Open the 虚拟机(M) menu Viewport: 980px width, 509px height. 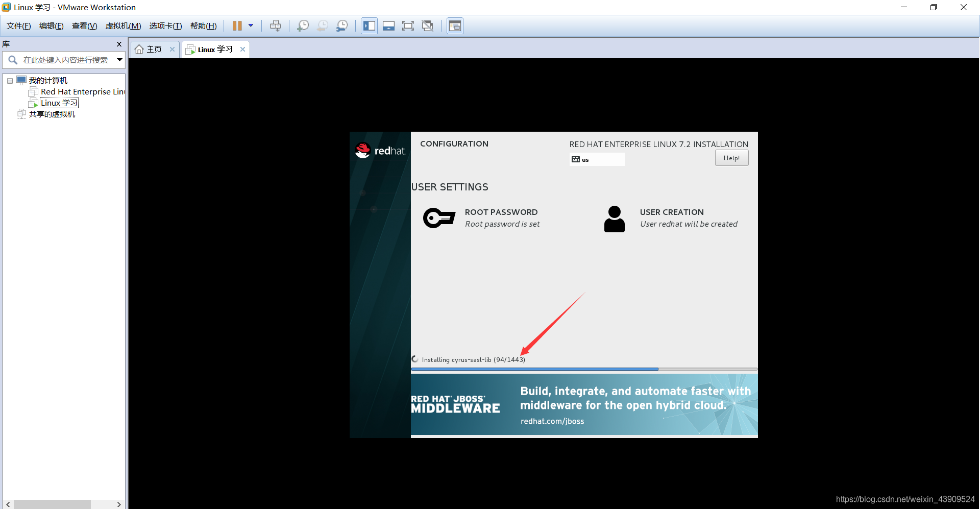pyautogui.click(x=124, y=26)
